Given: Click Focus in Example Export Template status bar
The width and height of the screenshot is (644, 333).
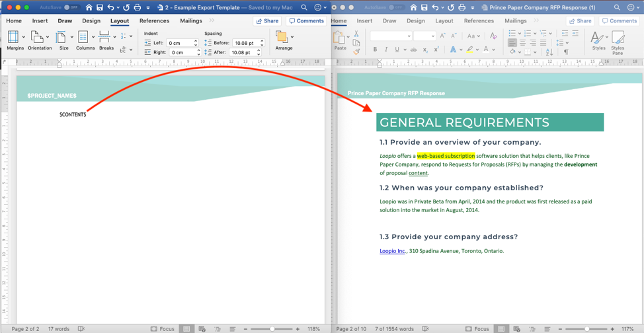Looking at the screenshot, I should pos(163,329).
